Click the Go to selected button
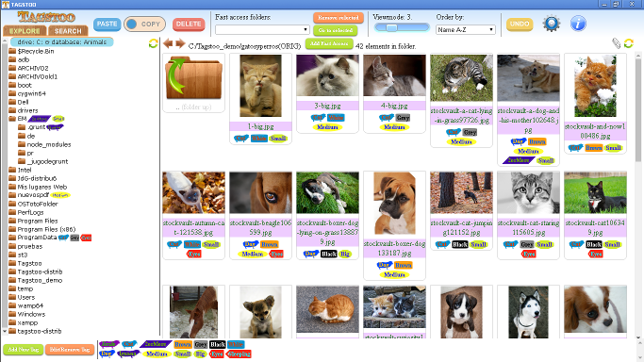The height and width of the screenshot is (362, 644). 335,30
